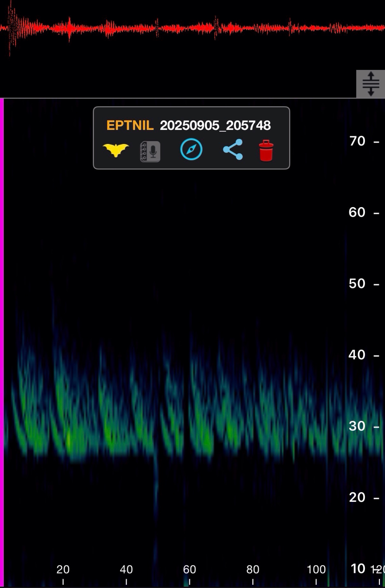385x588 pixels.
Task: Click the 100 ms time axis marker
Action: 316,569
